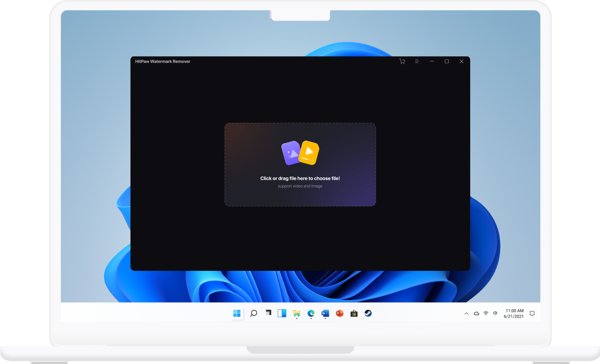Open Microsoft Store from the taskbar
Image resolution: width=600 pixels, height=364 pixels.
[x=354, y=313]
